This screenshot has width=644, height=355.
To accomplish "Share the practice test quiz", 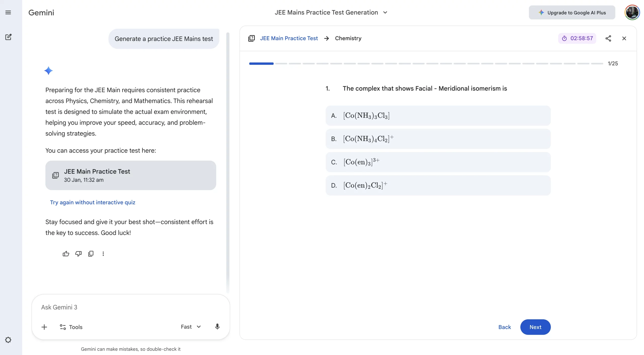I will 608,38.
